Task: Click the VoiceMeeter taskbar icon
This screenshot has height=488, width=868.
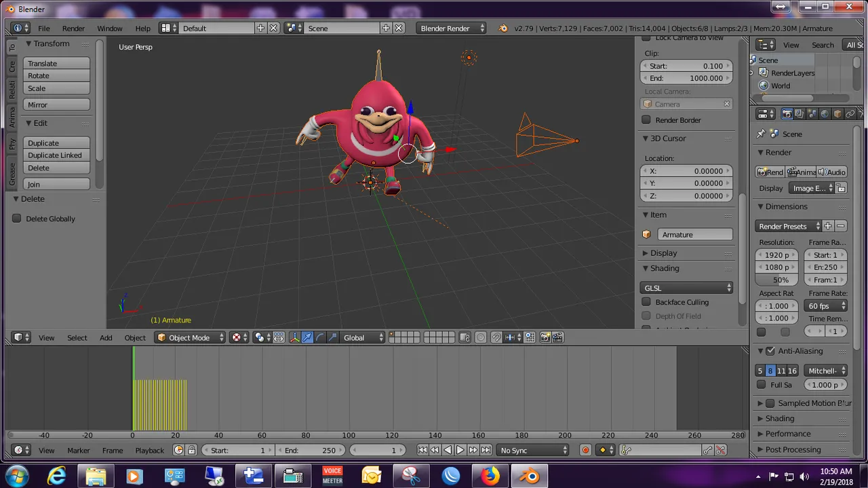Action: point(332,476)
